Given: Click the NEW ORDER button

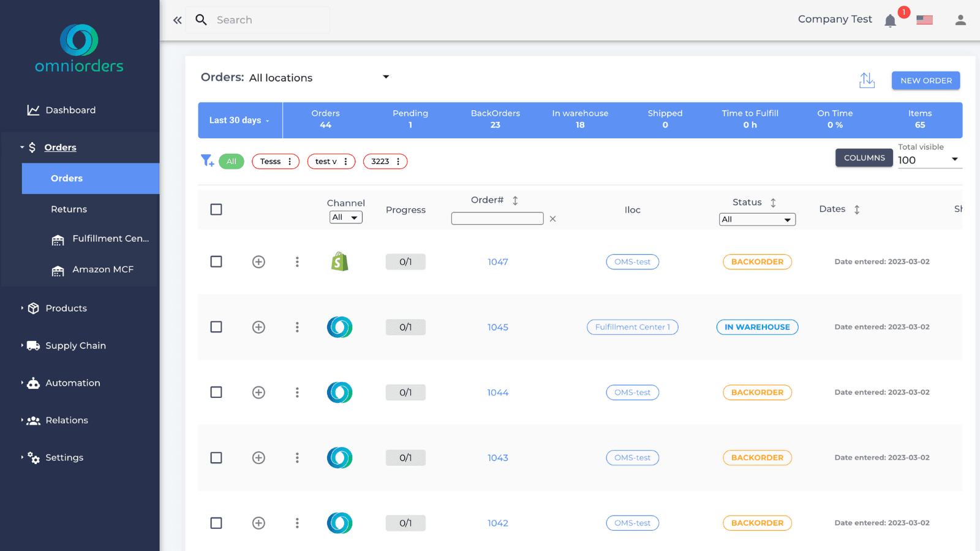Looking at the screenshot, I should (925, 80).
